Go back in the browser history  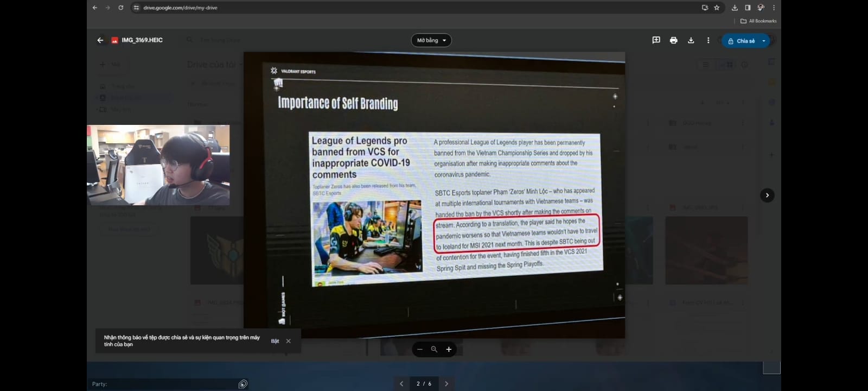[95, 8]
